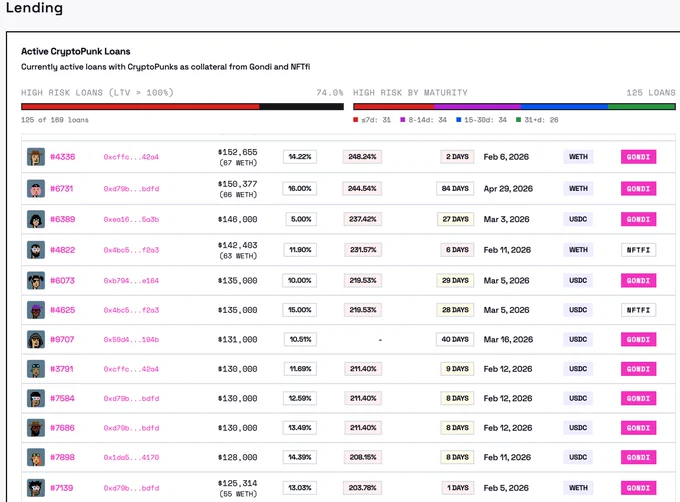Click address 0x4bc5...f2a3 in the #4822 row
The height and width of the screenshot is (502, 680).
pos(131,250)
